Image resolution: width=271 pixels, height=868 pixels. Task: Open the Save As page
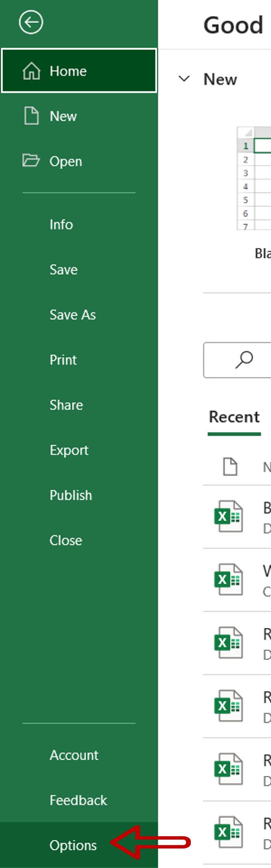73,315
